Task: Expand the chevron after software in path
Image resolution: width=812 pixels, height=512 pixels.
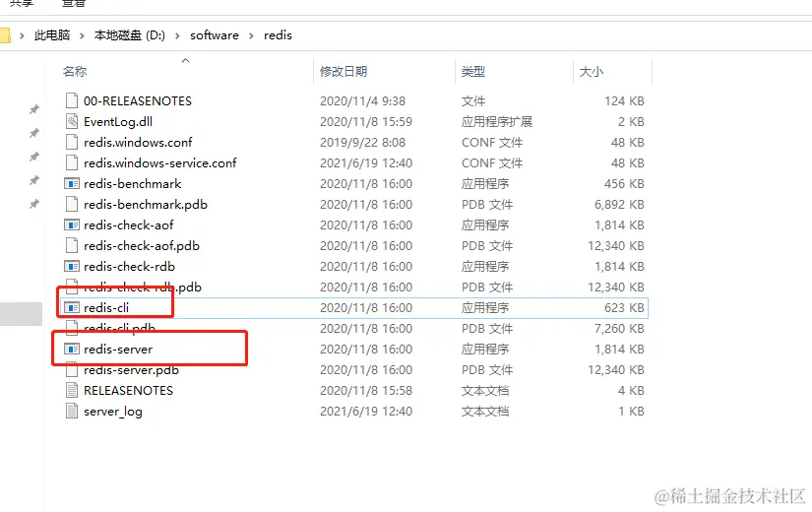Action: point(251,35)
